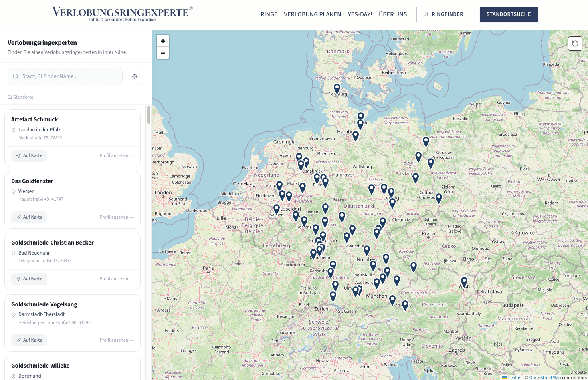This screenshot has height=380, width=588.
Task: Open the Ringe menu
Action: [269, 14]
